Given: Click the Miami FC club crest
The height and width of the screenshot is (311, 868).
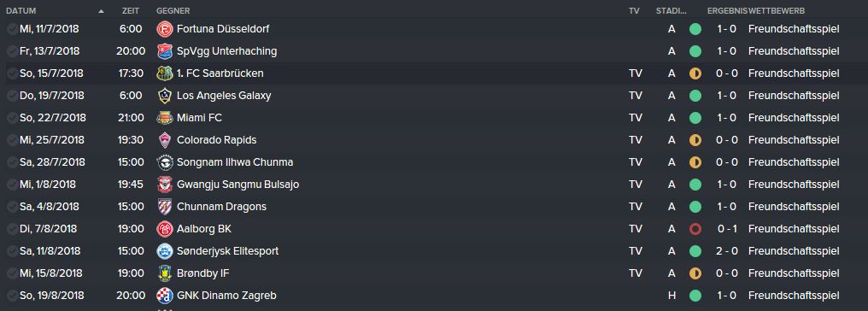Looking at the screenshot, I should (x=165, y=118).
